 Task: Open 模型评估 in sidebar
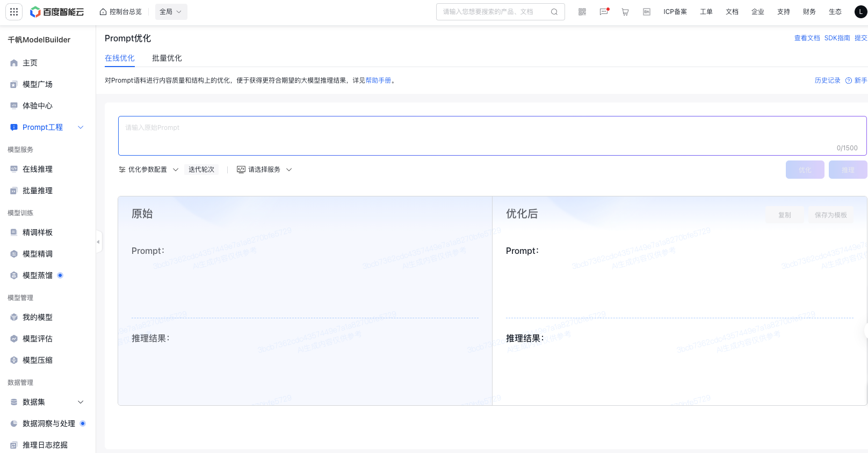click(x=38, y=339)
